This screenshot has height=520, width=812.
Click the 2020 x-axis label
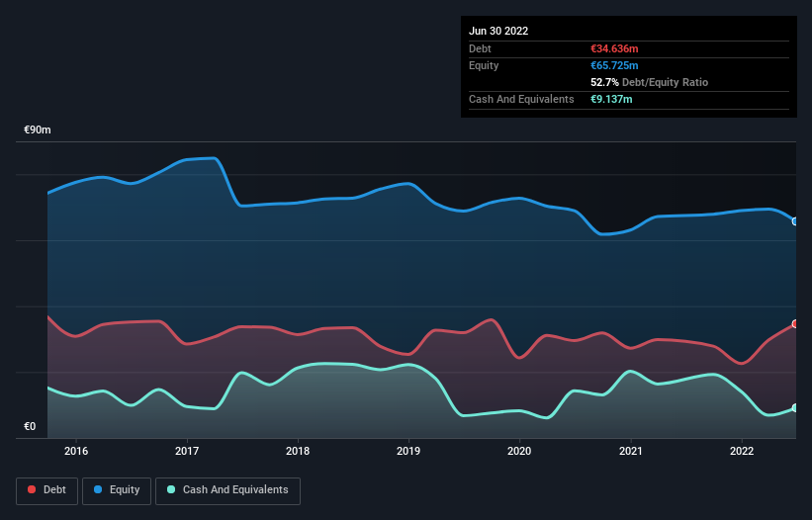point(519,451)
